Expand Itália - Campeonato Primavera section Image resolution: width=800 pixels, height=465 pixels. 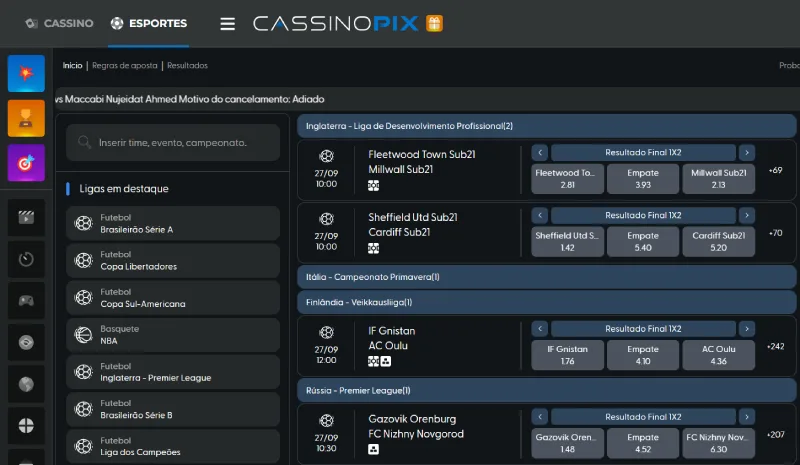[546, 277]
